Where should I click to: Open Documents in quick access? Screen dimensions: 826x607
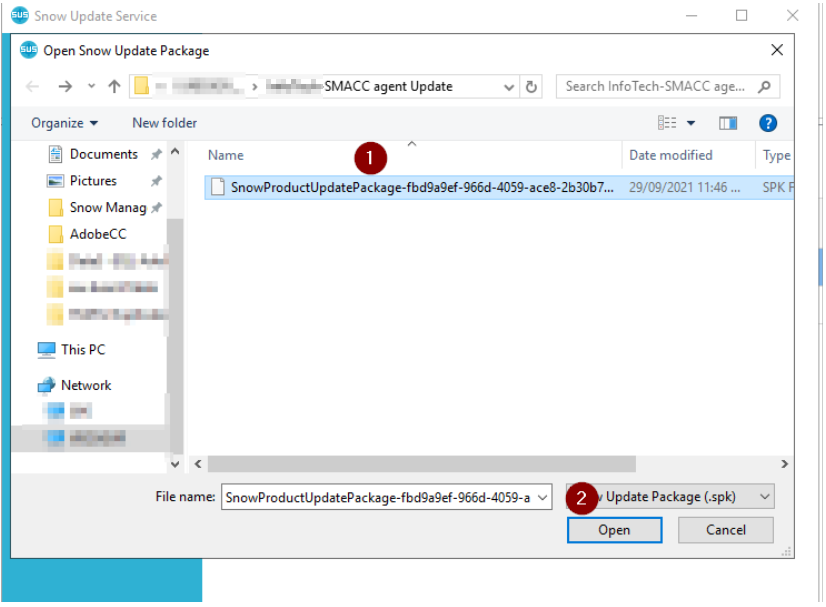[104, 154]
